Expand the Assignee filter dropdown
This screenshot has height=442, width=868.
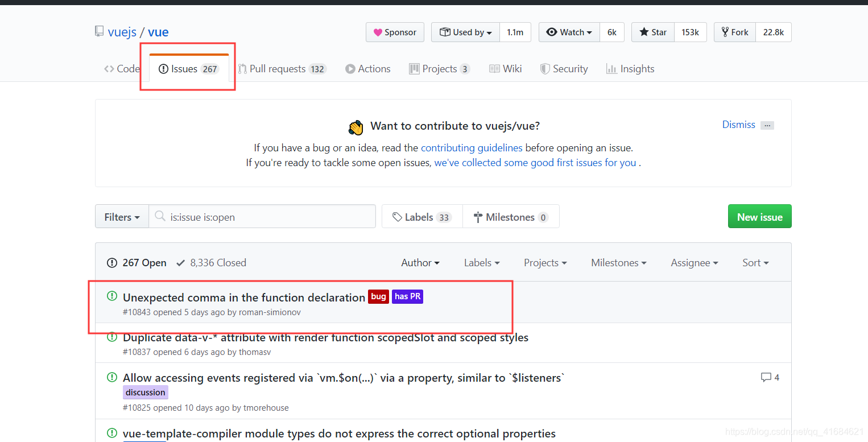tap(695, 263)
